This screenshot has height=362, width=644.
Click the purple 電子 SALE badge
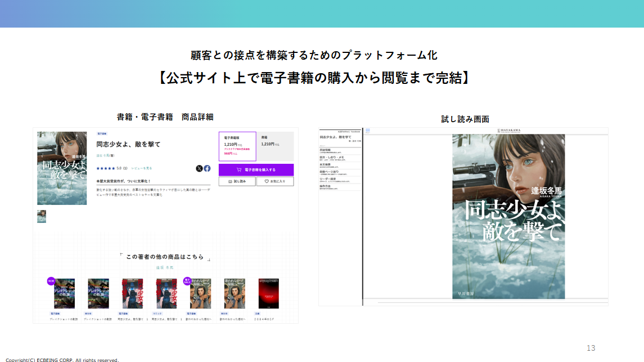point(187,281)
